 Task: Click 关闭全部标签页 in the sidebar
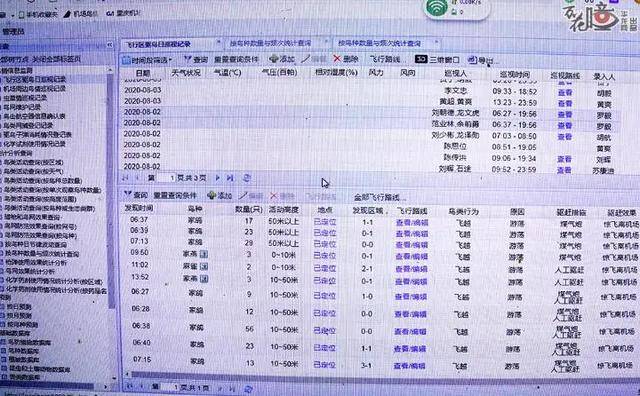57,59
